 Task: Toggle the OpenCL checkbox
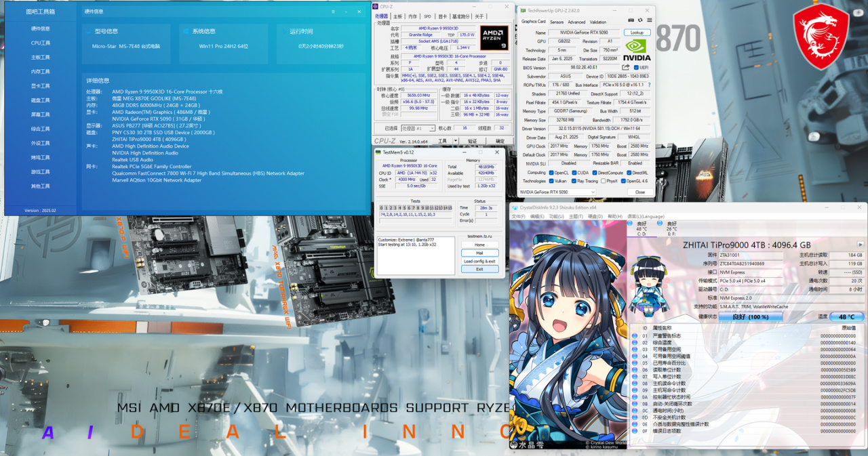click(551, 173)
